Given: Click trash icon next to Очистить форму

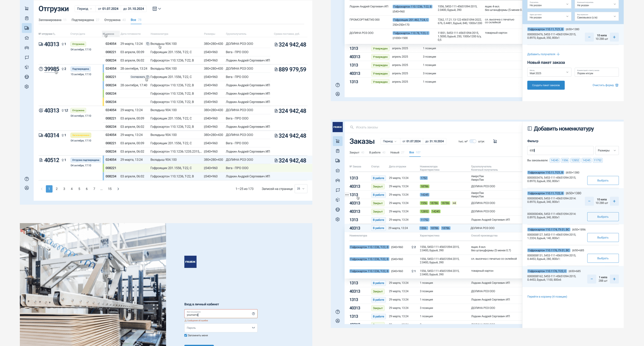Looking at the screenshot, I should tap(617, 85).
